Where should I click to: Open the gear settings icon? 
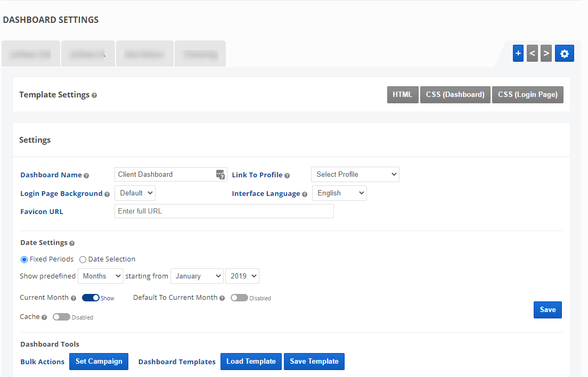[564, 53]
